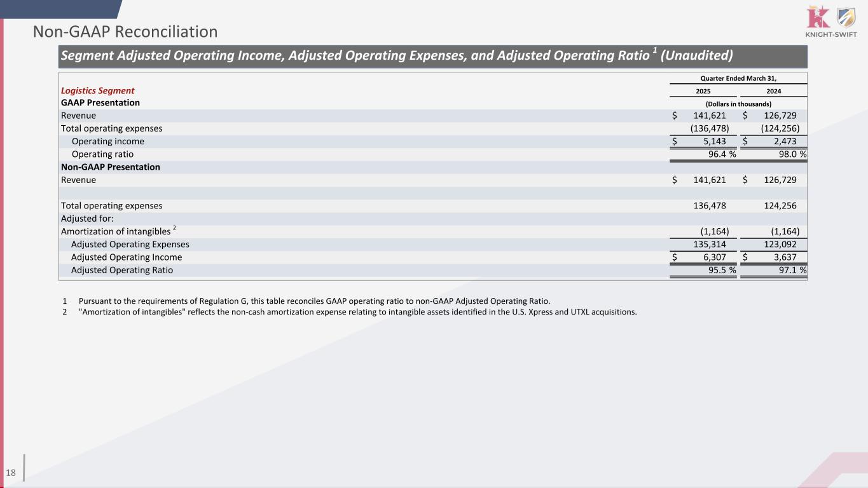
Task: Select the 2024 column header
Action: click(x=773, y=91)
